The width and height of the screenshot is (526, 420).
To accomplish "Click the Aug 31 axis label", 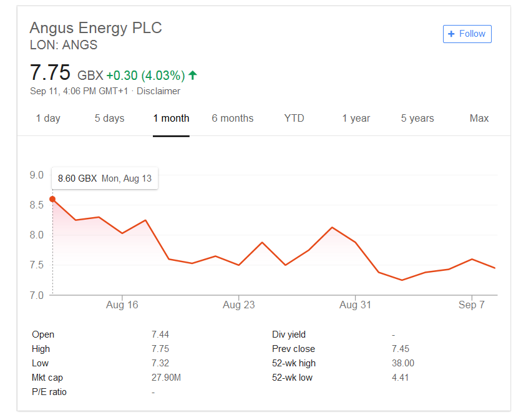I will click(x=355, y=305).
